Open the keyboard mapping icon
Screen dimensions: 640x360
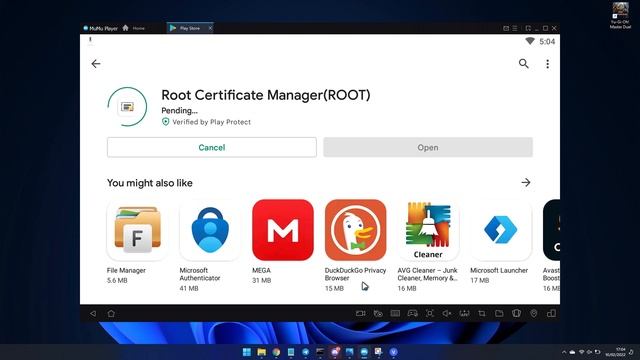(x=395, y=313)
